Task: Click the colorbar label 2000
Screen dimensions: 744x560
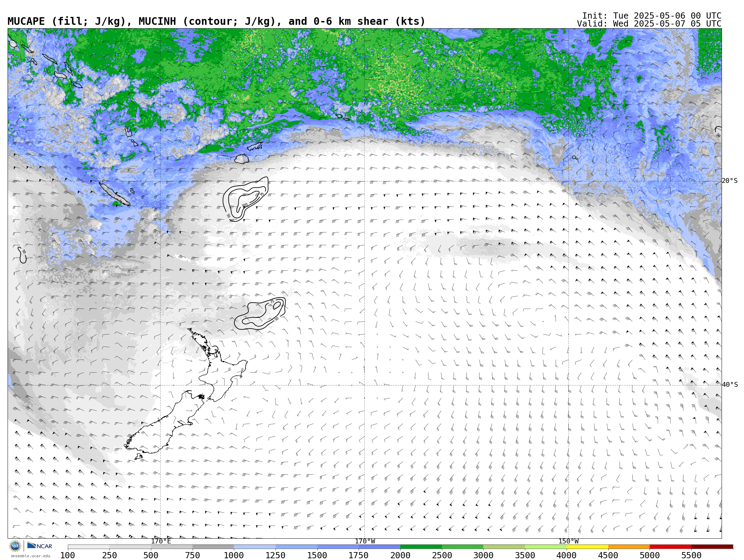Action: pyautogui.click(x=400, y=556)
